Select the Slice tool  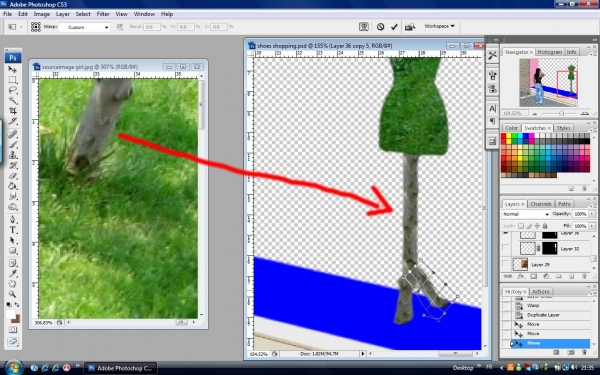coord(13,121)
